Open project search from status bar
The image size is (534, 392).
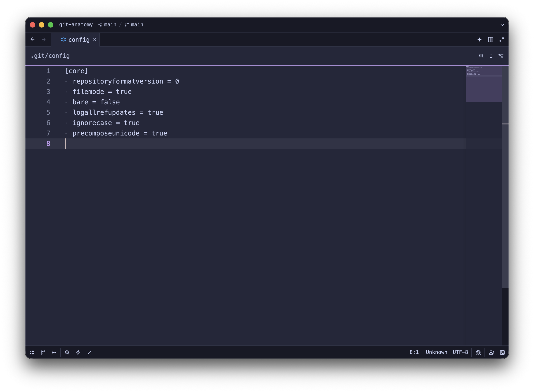pos(67,352)
